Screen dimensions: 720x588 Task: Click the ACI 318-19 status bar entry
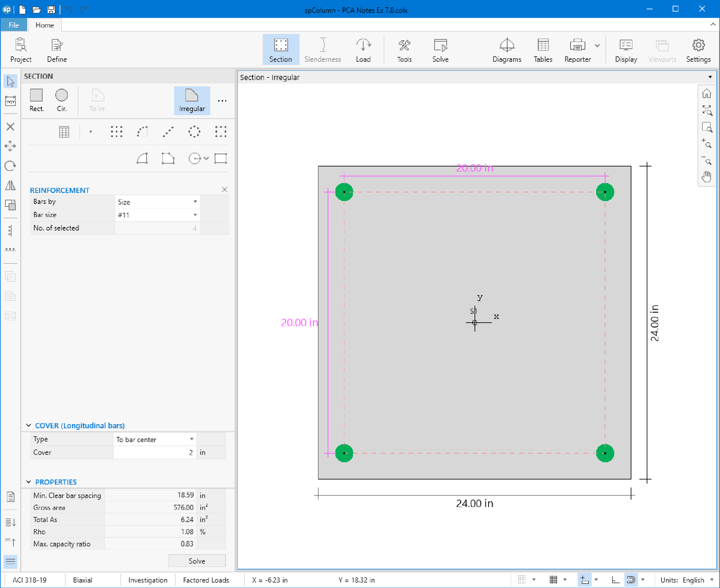[29, 580]
